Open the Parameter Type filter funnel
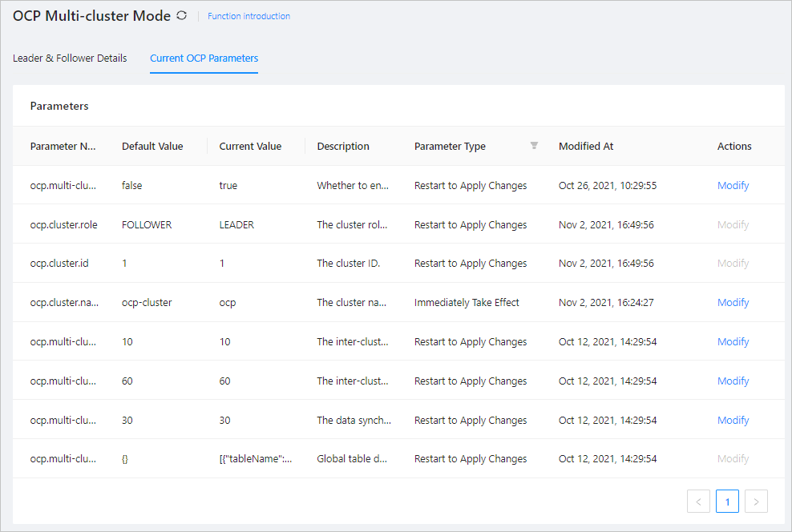Viewport: 792px width, 532px height. (534, 146)
